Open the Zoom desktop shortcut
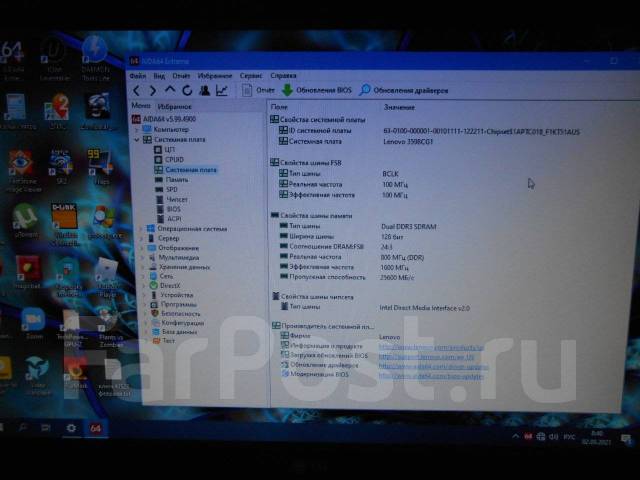Screen dimensions: 640x480 coord(34,324)
